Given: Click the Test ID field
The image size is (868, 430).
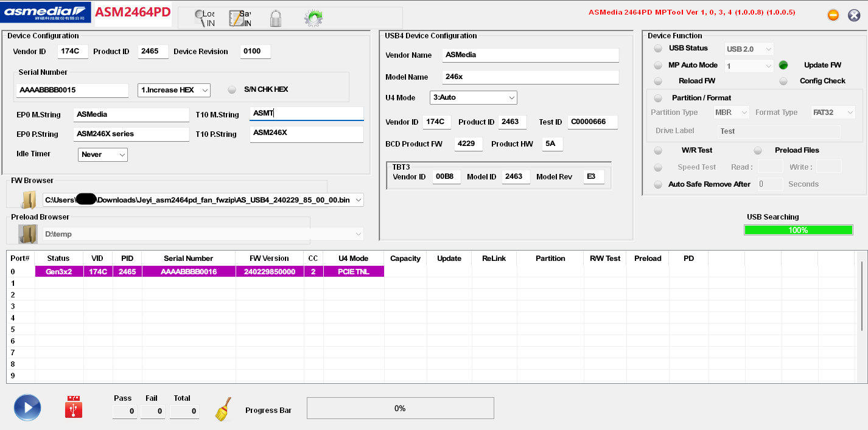Looking at the screenshot, I should (x=593, y=122).
